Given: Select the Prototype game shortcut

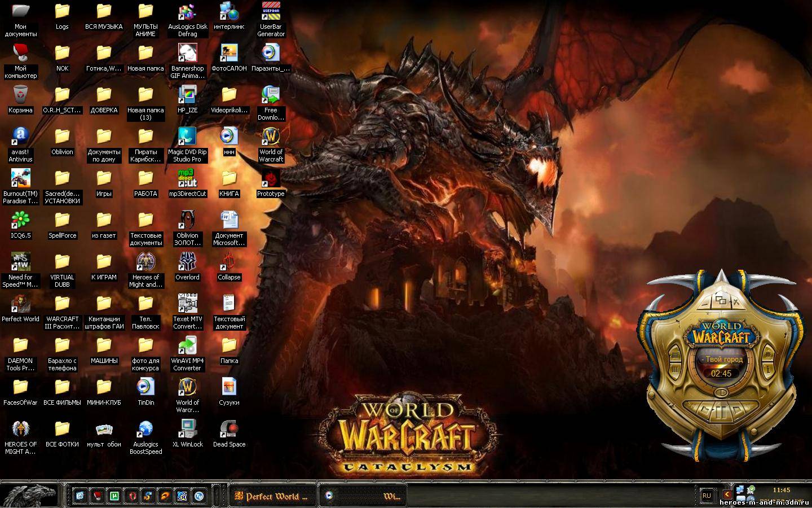Looking at the screenshot, I should pos(271,179).
